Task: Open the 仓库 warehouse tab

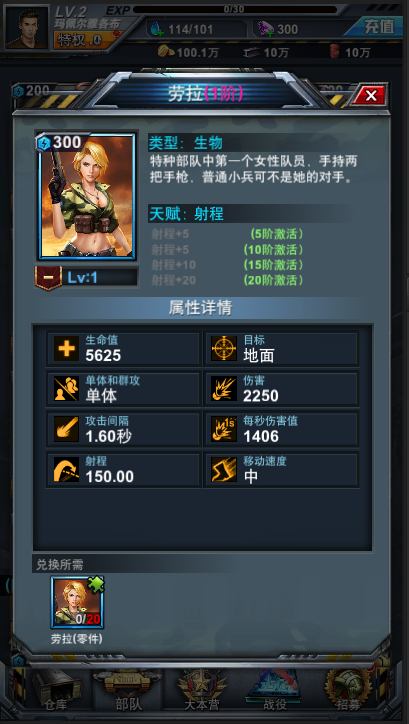Action: click(56, 691)
